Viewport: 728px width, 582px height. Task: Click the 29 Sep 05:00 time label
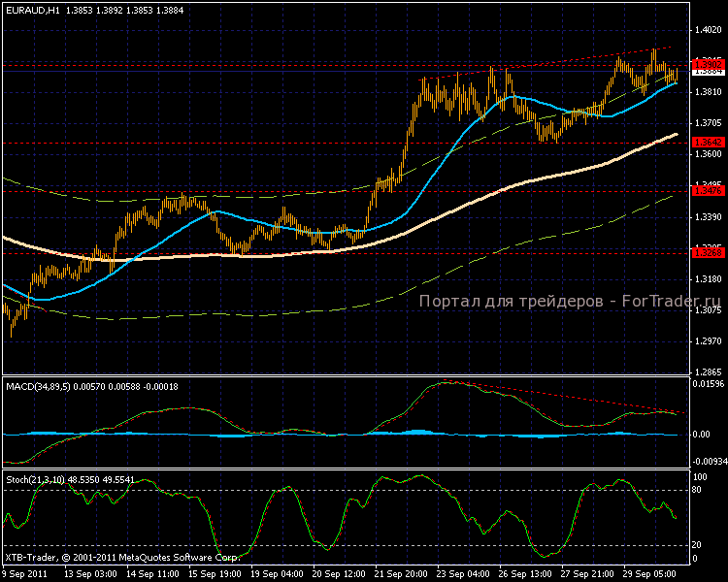click(x=650, y=574)
